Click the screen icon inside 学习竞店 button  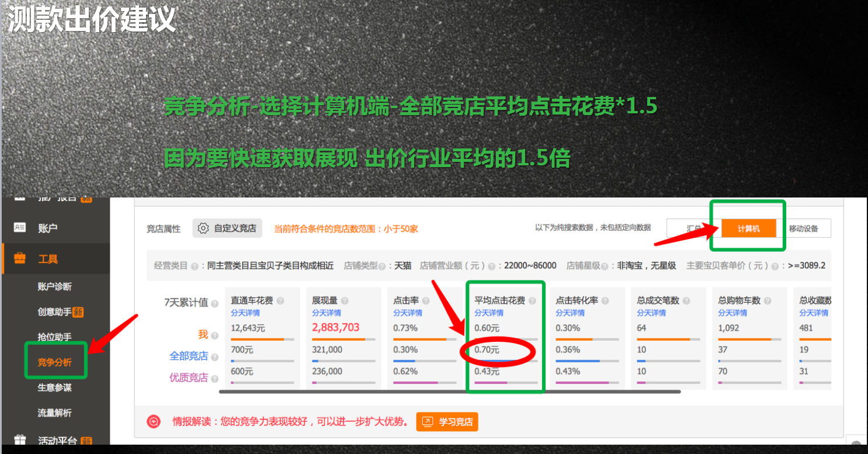coord(428,422)
